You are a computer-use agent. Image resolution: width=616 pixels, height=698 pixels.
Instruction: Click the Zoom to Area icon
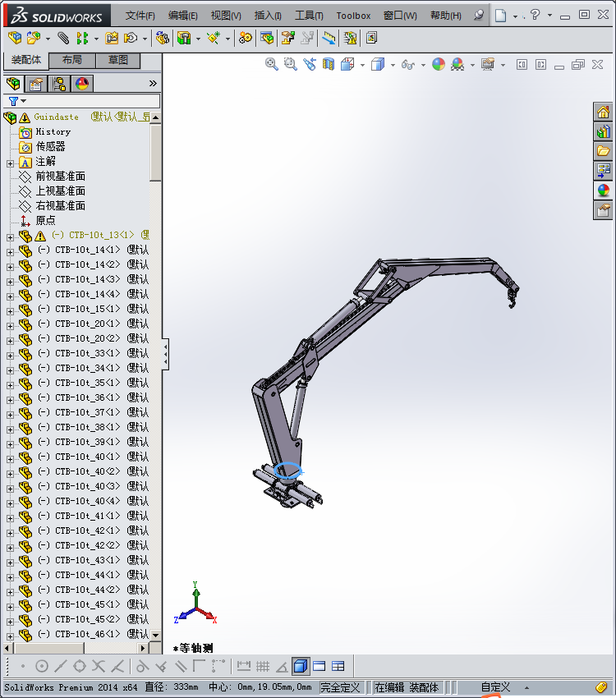pyautogui.click(x=291, y=65)
